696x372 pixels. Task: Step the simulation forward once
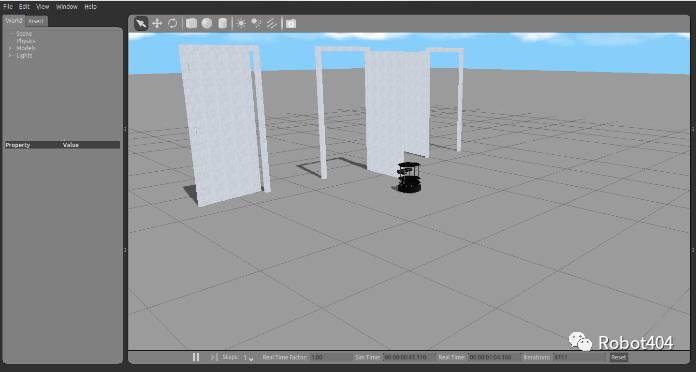(214, 357)
